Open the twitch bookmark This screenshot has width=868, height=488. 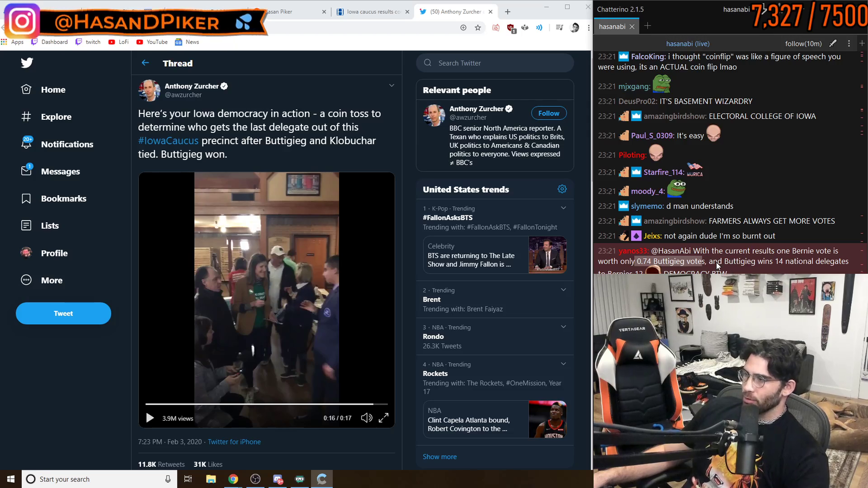click(88, 42)
